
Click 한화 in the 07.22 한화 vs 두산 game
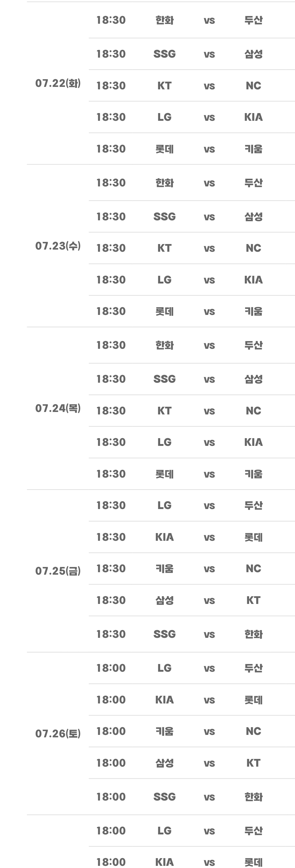coord(164,20)
